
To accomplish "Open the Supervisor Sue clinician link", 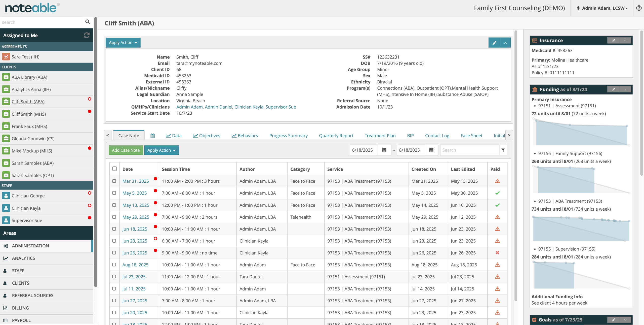I will pos(280,107).
